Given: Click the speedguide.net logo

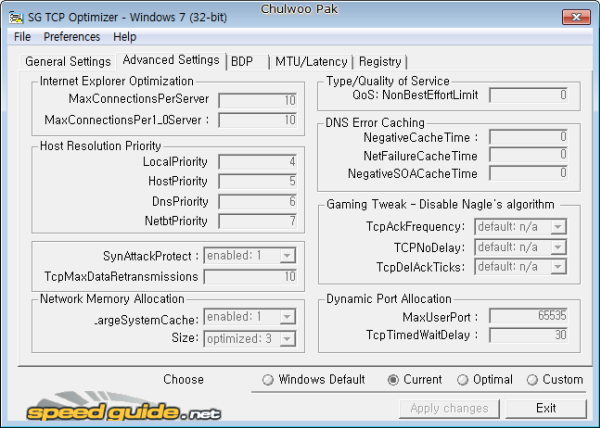Looking at the screenshot, I should [124, 407].
